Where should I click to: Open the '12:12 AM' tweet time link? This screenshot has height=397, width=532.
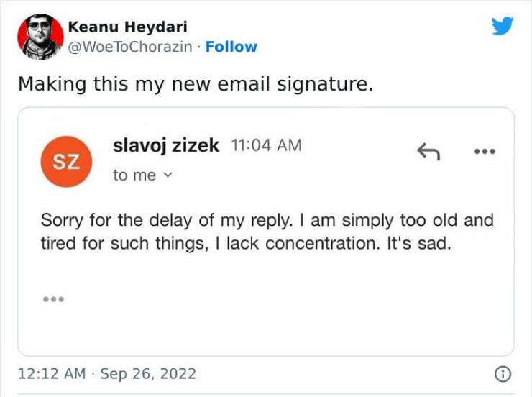tap(50, 374)
